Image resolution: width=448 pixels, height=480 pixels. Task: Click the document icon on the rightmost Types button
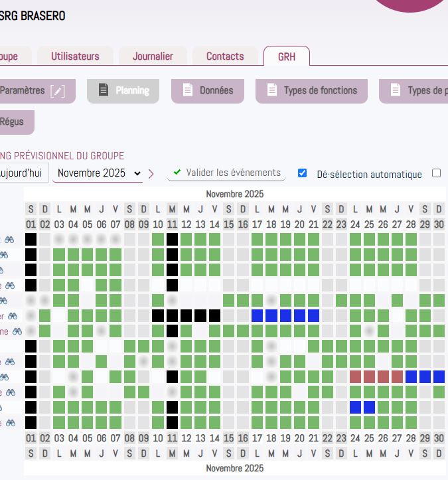tap(396, 90)
